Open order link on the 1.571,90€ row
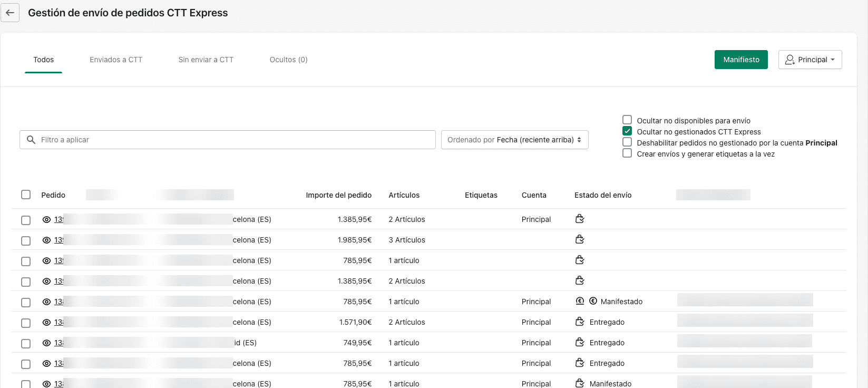 (x=58, y=322)
